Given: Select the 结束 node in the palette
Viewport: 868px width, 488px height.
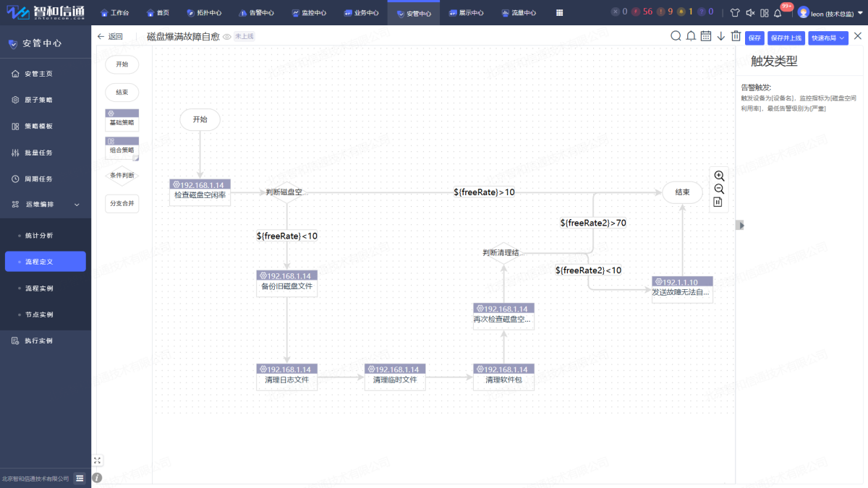Looking at the screenshot, I should coord(122,93).
